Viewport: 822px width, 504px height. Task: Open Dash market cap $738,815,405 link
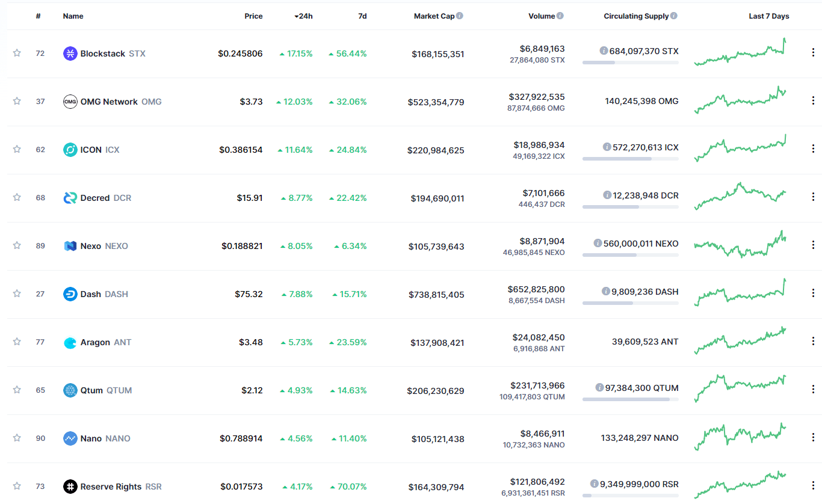point(436,295)
